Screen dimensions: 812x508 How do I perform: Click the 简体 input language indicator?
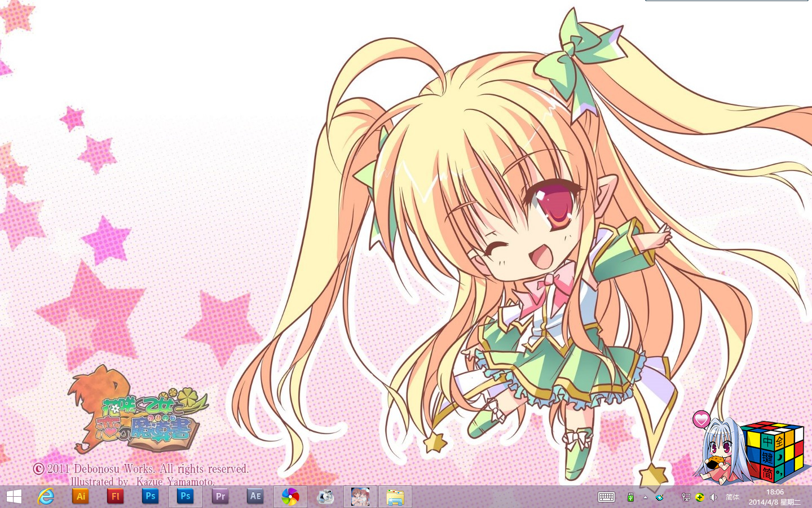[732, 497]
